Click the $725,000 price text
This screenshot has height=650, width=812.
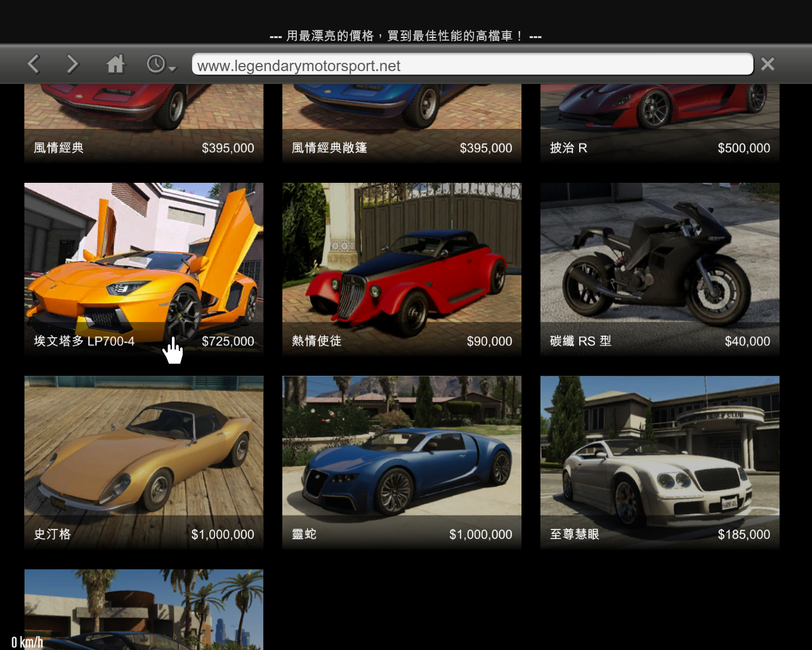point(228,341)
